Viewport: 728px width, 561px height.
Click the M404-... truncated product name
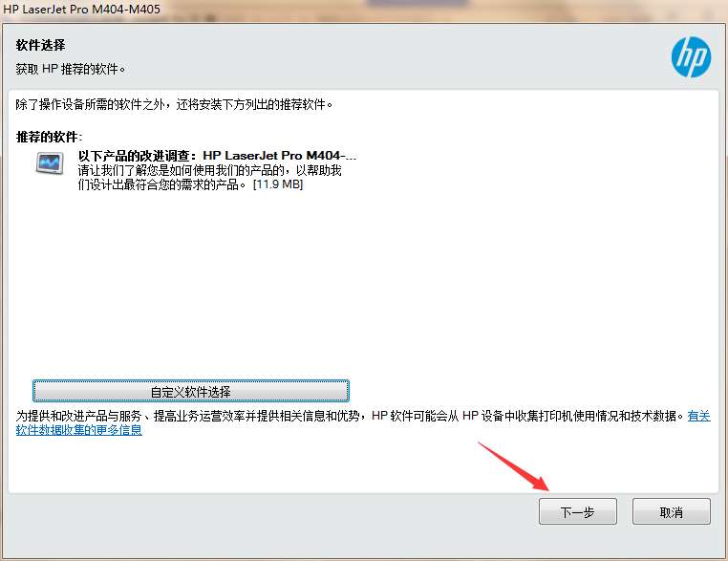(331, 156)
